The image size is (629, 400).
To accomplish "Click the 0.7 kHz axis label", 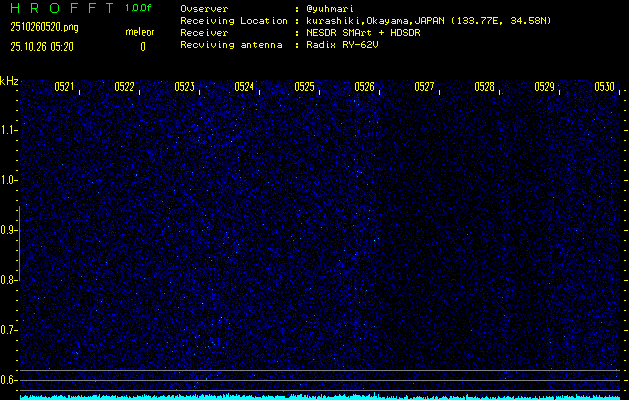I will [8, 330].
